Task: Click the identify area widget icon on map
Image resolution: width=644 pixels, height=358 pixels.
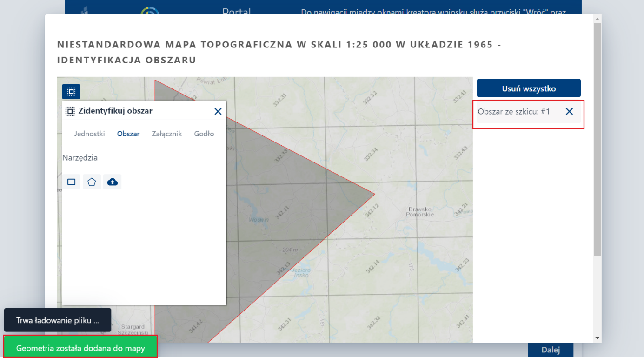Action: pos(71,91)
